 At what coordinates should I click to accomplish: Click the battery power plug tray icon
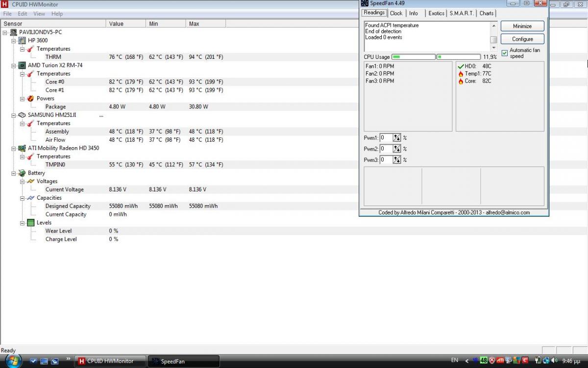click(x=538, y=361)
